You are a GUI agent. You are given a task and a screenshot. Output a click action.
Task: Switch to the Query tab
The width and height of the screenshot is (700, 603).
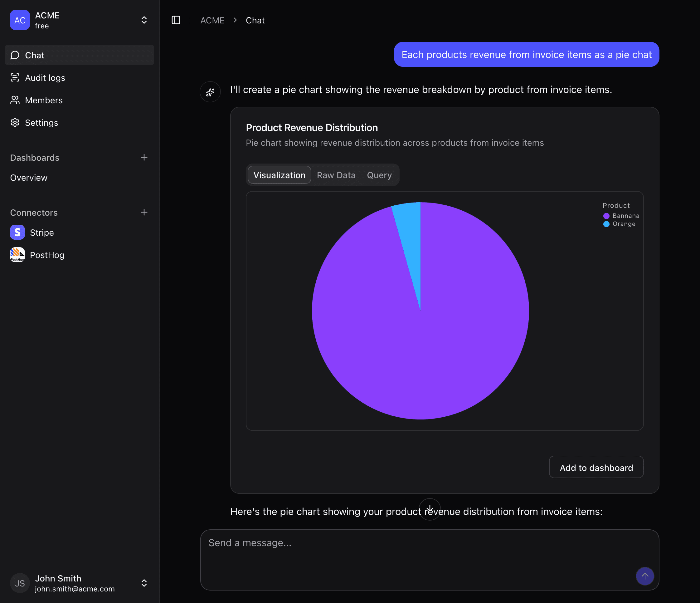[379, 175]
